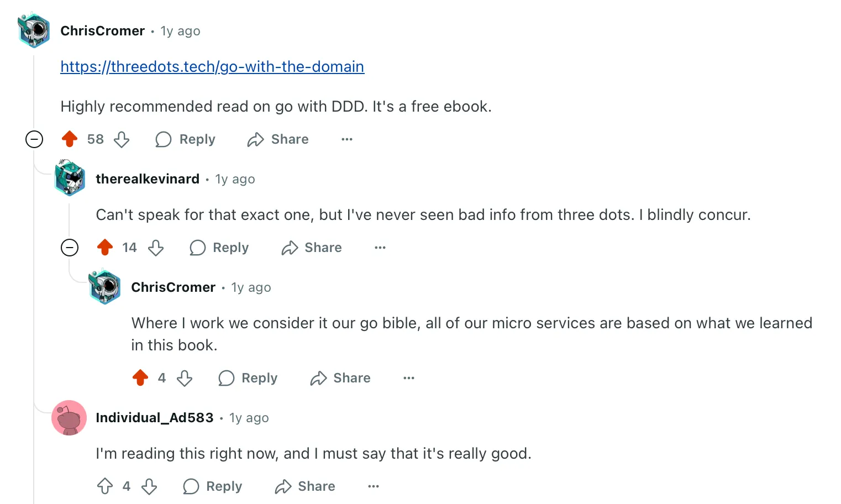The image size is (841, 504).
Task: Click Individual_Ad583's pink avatar
Action: pos(69,418)
